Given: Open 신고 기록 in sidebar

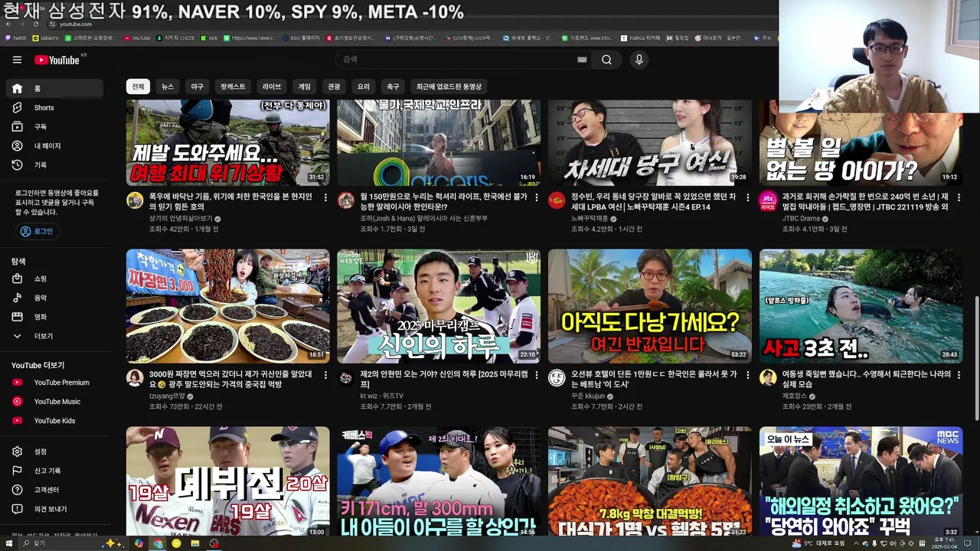Looking at the screenshot, I should point(55,471).
